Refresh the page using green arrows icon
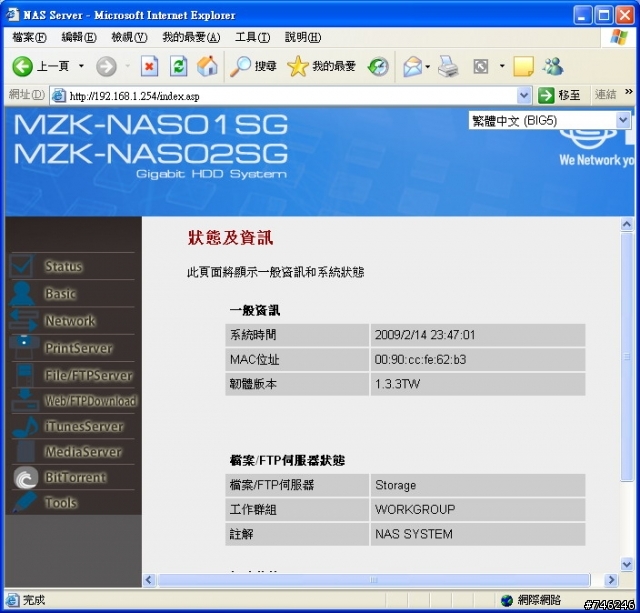640x613 pixels. point(179,66)
